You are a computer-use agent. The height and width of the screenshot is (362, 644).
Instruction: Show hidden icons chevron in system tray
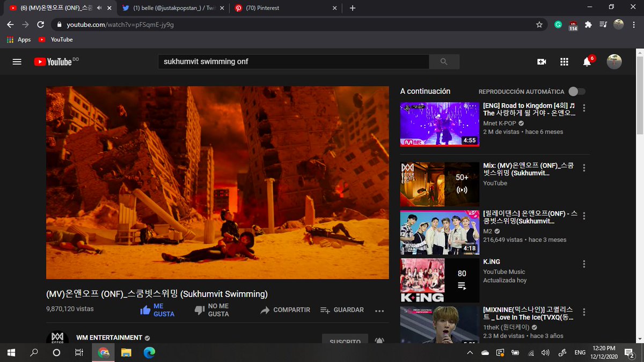pyautogui.click(x=470, y=352)
